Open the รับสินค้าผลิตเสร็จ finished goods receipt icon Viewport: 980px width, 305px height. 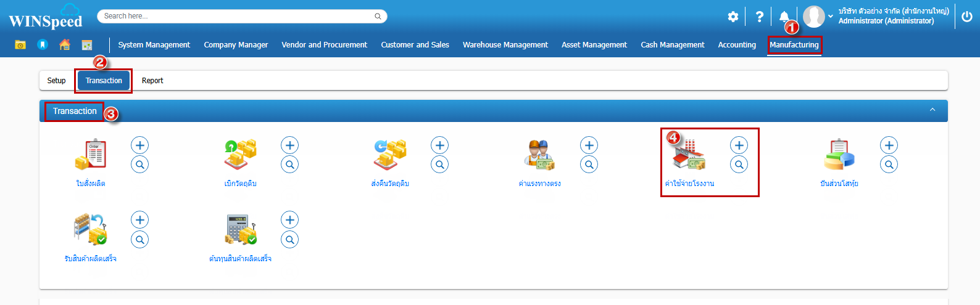[91, 229]
